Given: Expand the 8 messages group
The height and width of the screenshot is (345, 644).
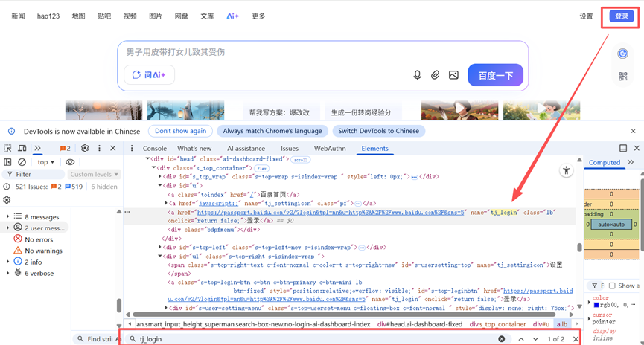Looking at the screenshot, I should [x=7, y=216].
